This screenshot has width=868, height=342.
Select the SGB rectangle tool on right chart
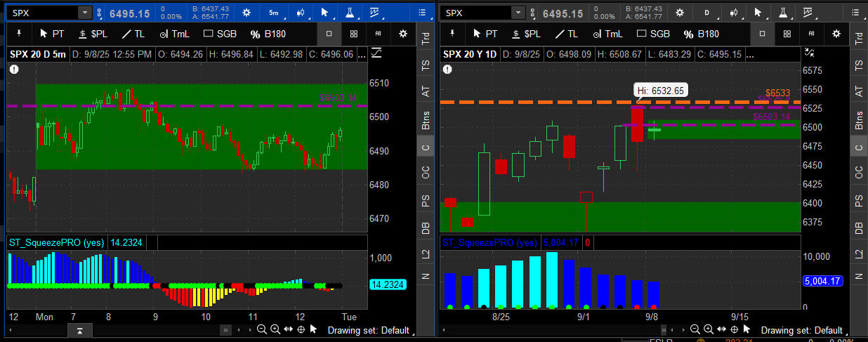[650, 34]
